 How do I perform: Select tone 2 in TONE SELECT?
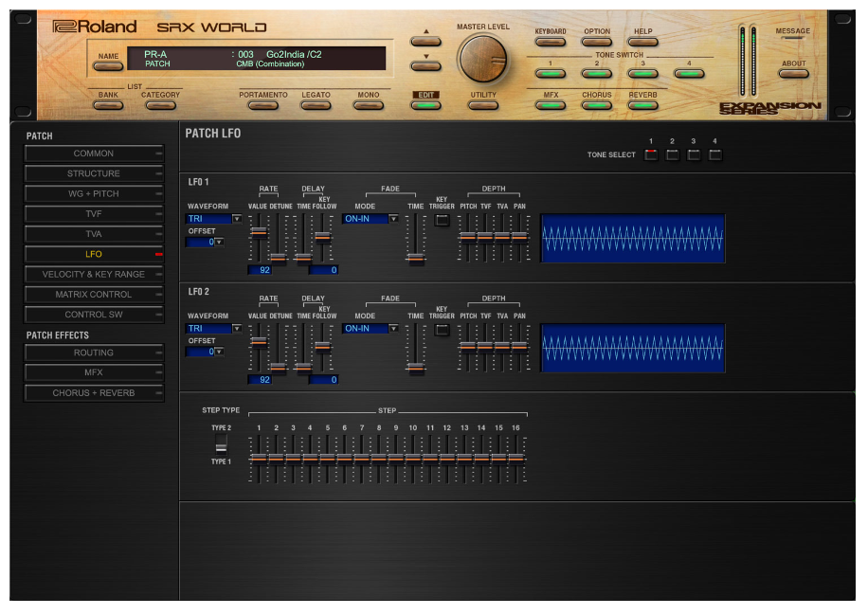coord(672,154)
